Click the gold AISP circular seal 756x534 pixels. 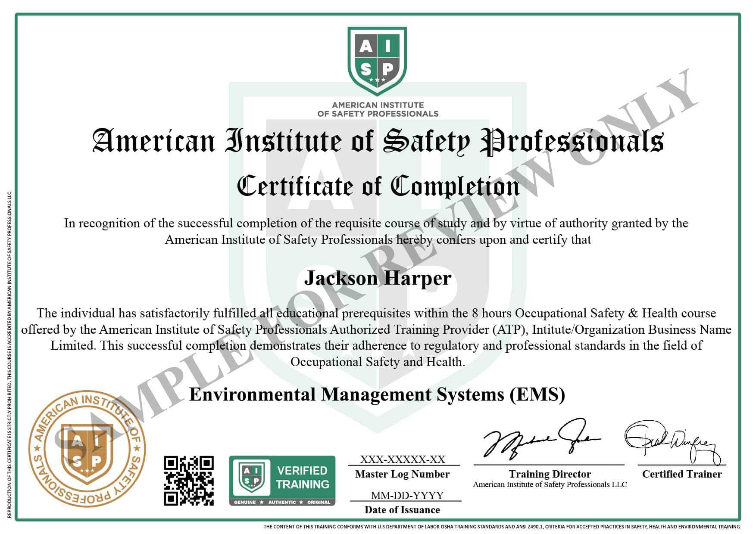[x=87, y=449]
